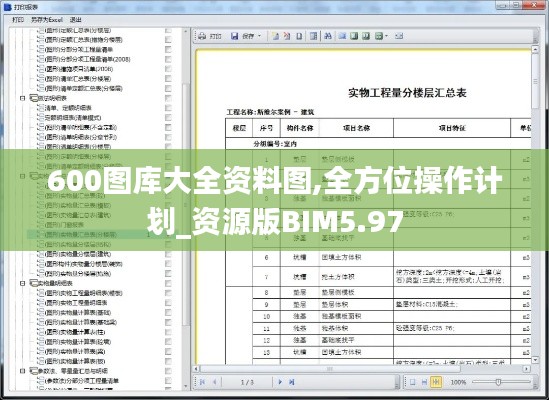Click the envelope email icon in toolbar
The height and width of the screenshot is (400, 549).
coord(399,36)
